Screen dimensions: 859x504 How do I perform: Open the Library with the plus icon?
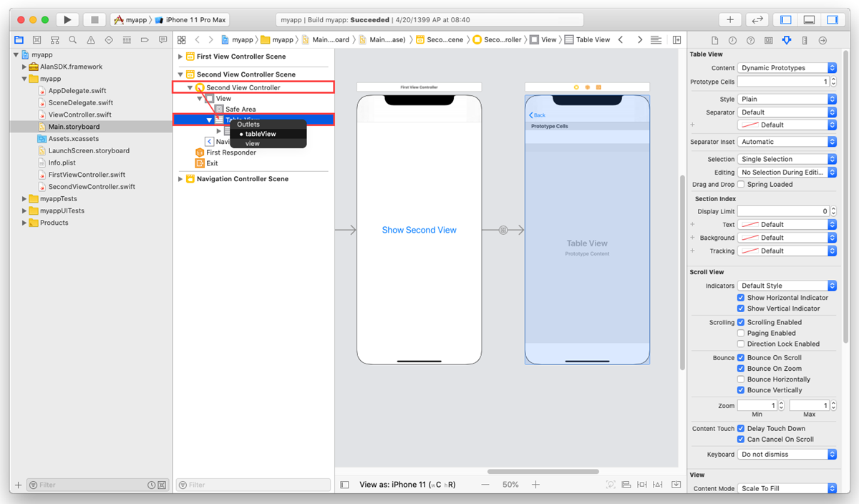click(x=729, y=19)
